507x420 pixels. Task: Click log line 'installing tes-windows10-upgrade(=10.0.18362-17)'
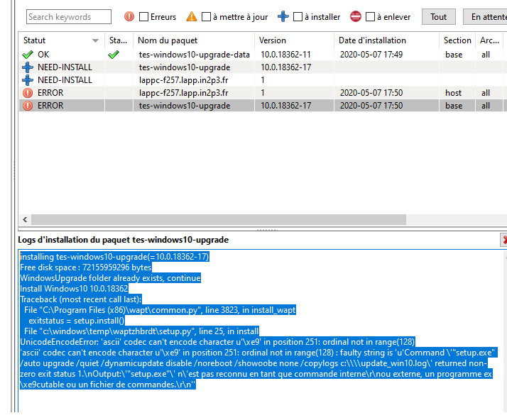pyautogui.click(x=114, y=257)
